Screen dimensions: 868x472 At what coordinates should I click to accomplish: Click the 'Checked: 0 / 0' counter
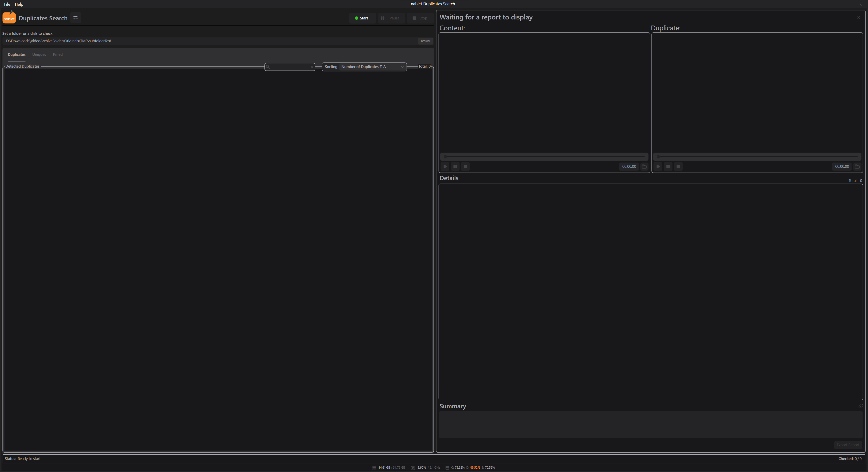click(x=850, y=459)
